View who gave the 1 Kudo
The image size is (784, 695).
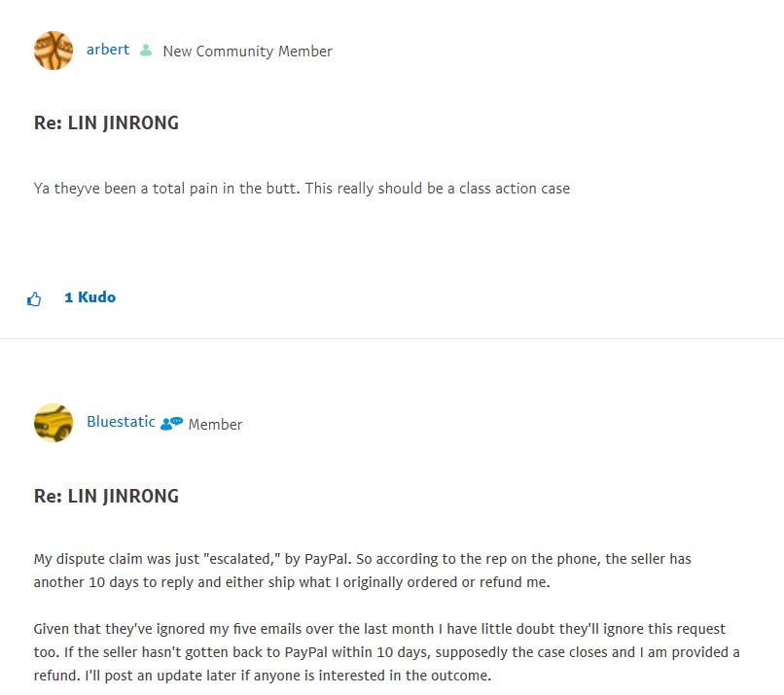point(89,297)
